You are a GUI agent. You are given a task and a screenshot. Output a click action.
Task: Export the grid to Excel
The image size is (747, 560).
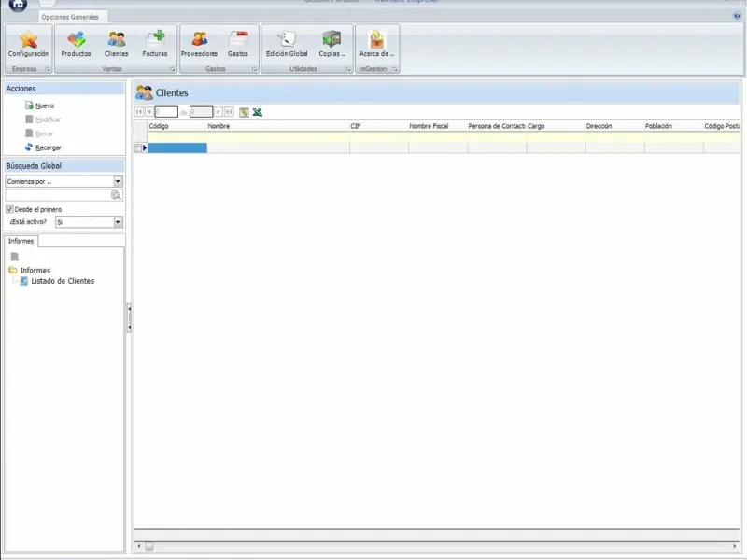(258, 112)
